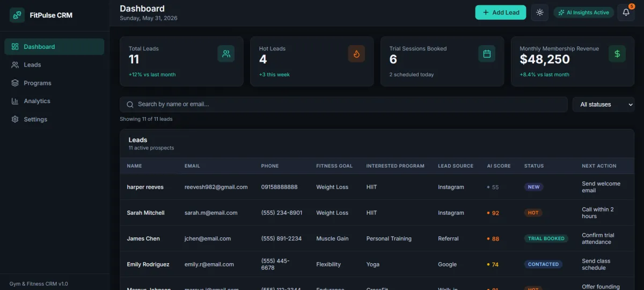Viewport: 644px width, 290px height.
Task: Click the $48,250 revenue value
Action: pyautogui.click(x=545, y=60)
